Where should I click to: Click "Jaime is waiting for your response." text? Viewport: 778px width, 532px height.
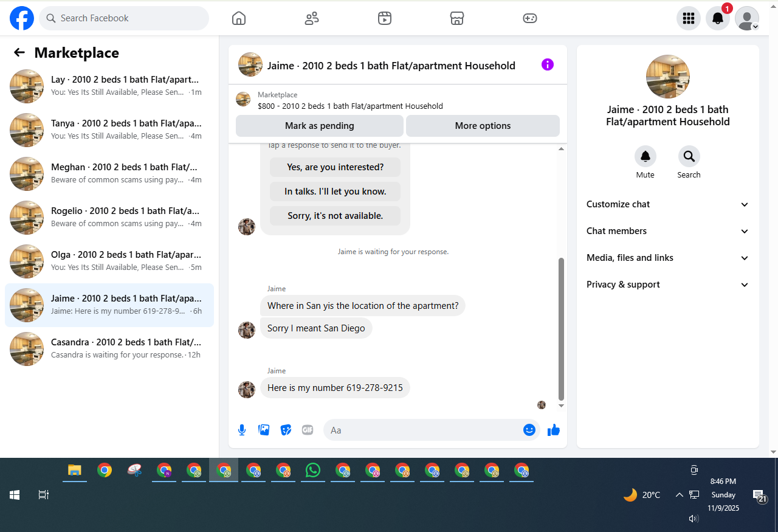(x=393, y=251)
